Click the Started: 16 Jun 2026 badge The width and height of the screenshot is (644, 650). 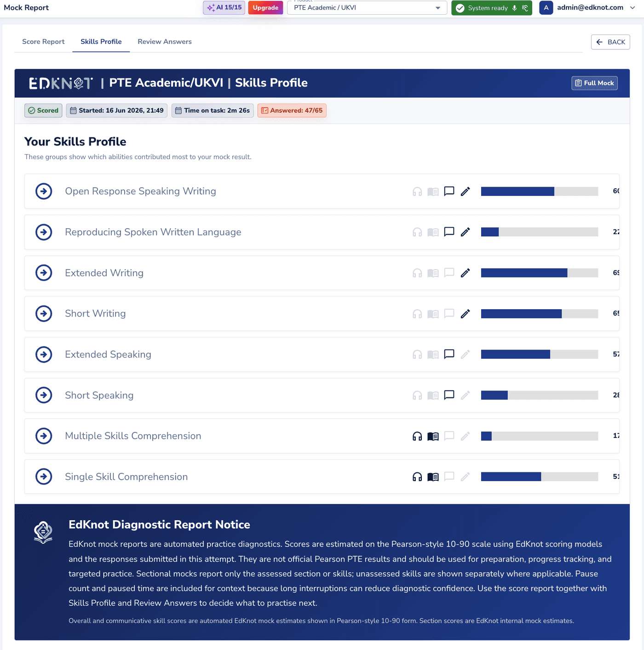coord(116,110)
